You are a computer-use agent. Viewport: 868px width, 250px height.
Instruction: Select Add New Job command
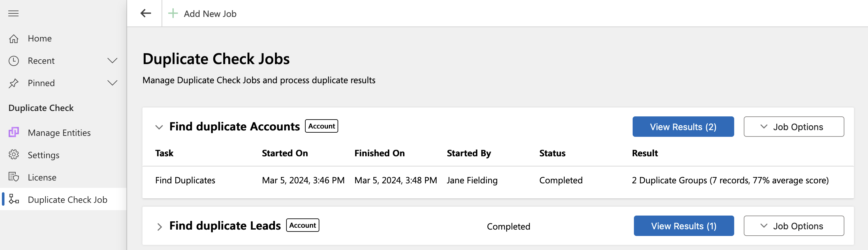(202, 13)
